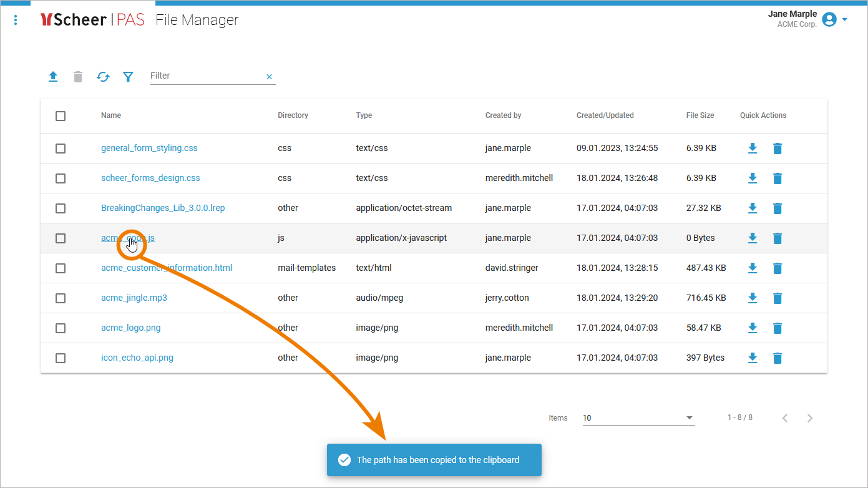Download icon_echo_api.png
This screenshot has height=488, width=868.
[x=753, y=358]
